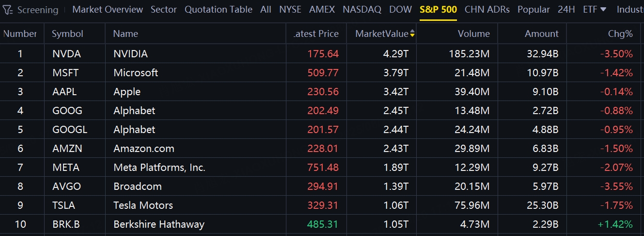The image size is (644, 236).
Task: Click the Screening filter funnel icon
Action: click(7, 10)
